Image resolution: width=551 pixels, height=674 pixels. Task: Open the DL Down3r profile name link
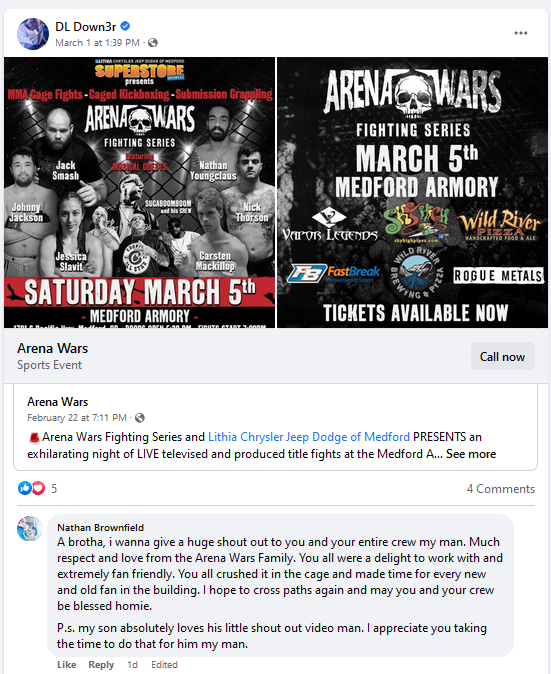pos(86,27)
